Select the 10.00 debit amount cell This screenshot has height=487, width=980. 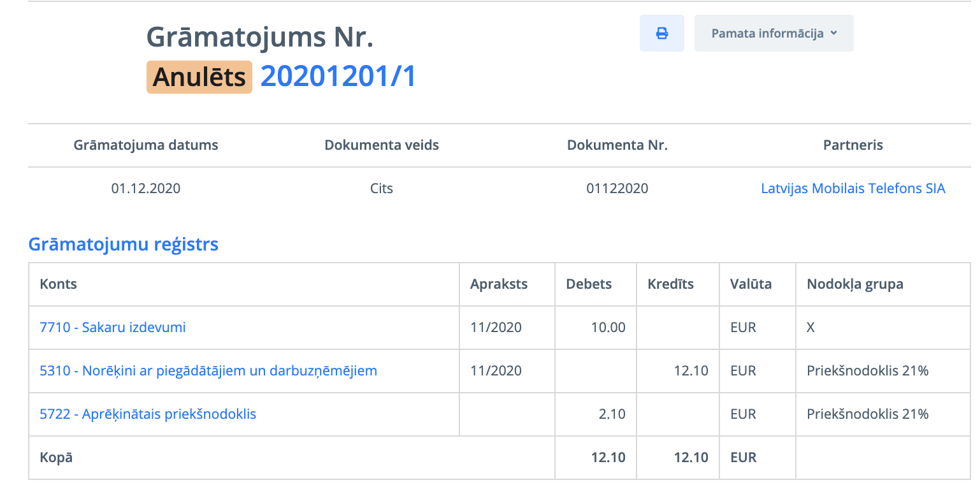coord(608,328)
